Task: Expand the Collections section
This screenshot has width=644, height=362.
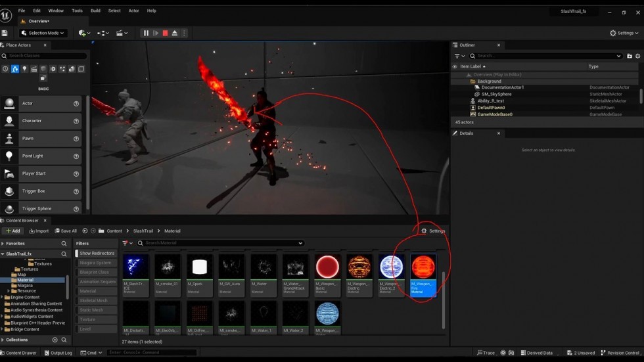Action: pos(3,340)
